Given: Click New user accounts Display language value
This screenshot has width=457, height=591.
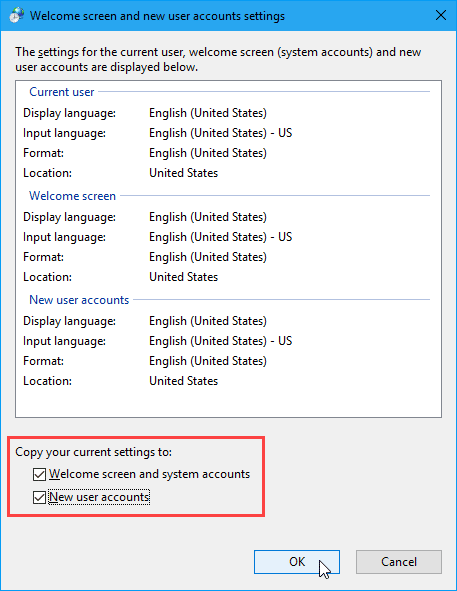Looking at the screenshot, I should (x=208, y=321).
